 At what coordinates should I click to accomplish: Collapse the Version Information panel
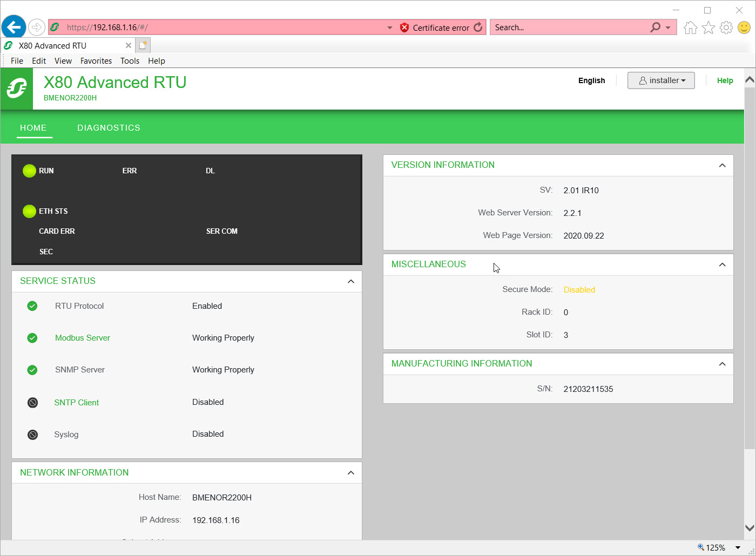click(x=723, y=165)
